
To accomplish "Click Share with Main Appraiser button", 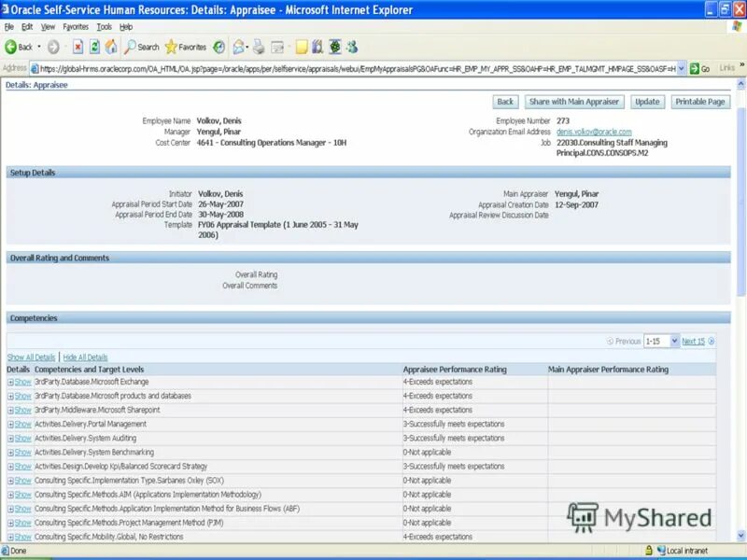I will (x=574, y=102).
